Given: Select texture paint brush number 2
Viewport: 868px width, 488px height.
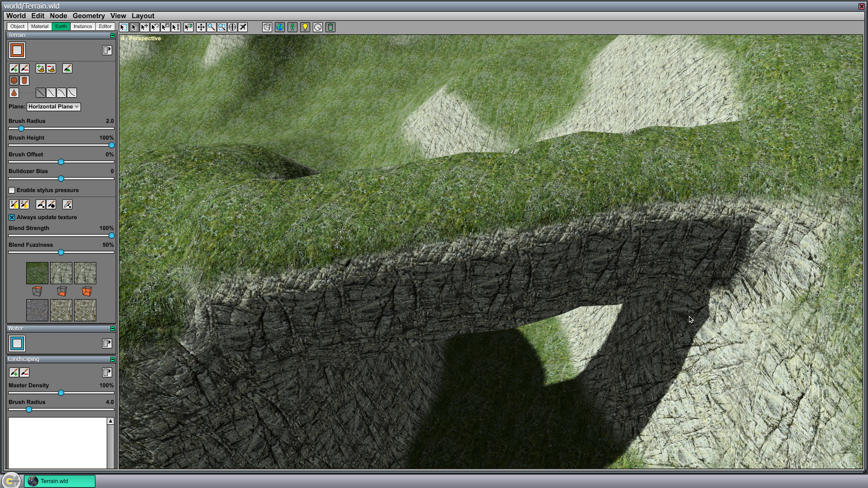Looking at the screenshot, I should point(24,204).
